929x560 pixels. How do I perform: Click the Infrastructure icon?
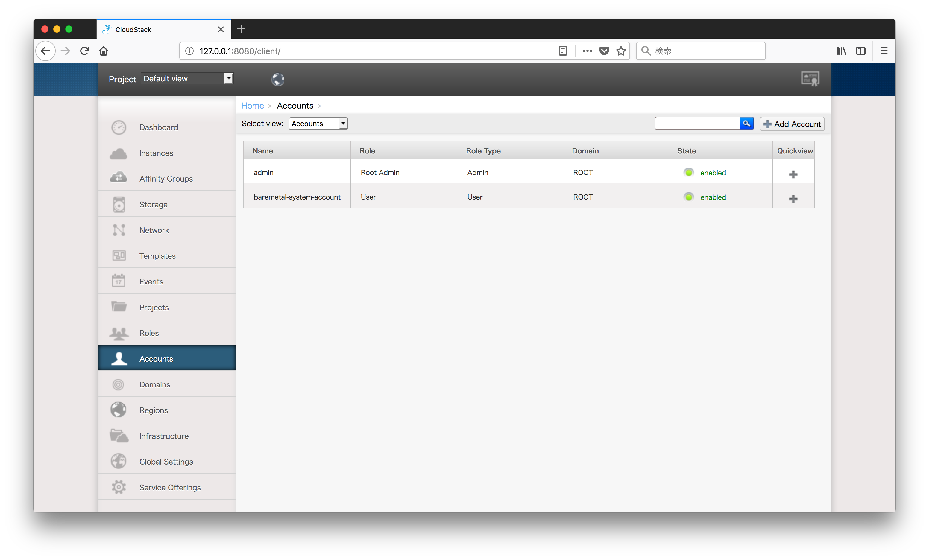tap(119, 436)
